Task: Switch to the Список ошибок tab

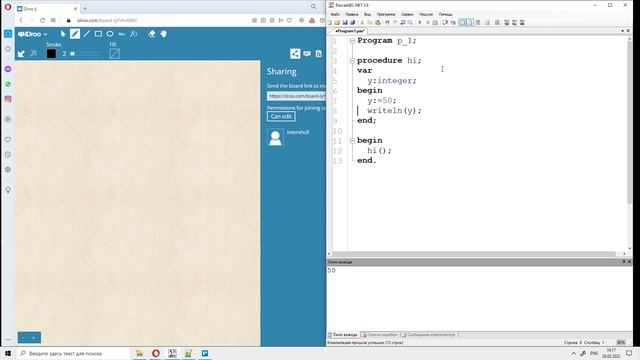Action: (380, 335)
